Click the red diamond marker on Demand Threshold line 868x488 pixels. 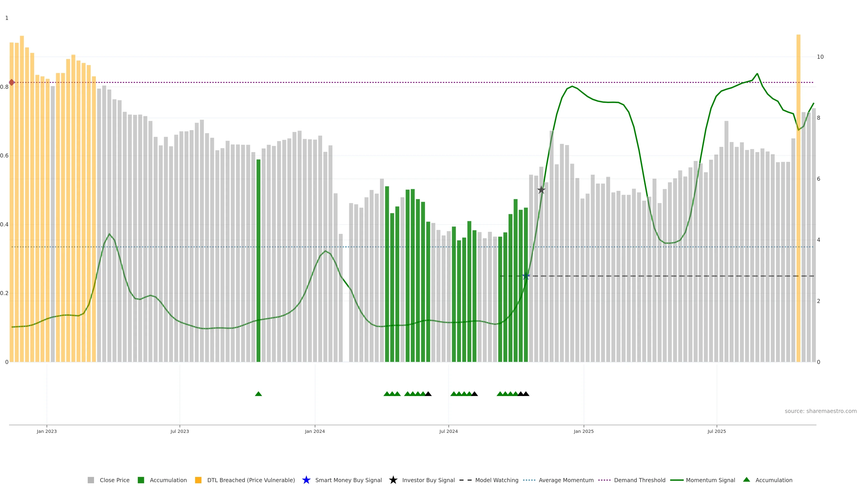[x=12, y=82]
